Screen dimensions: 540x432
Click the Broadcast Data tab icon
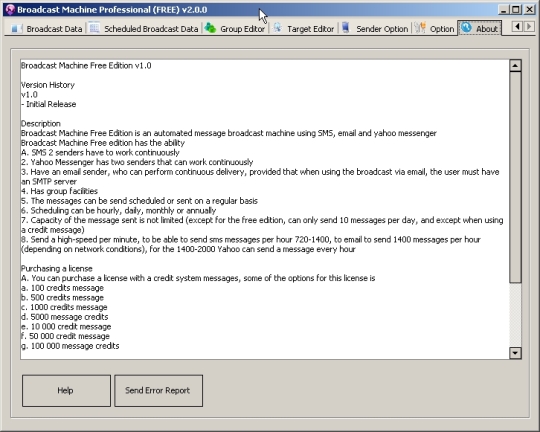[16, 28]
